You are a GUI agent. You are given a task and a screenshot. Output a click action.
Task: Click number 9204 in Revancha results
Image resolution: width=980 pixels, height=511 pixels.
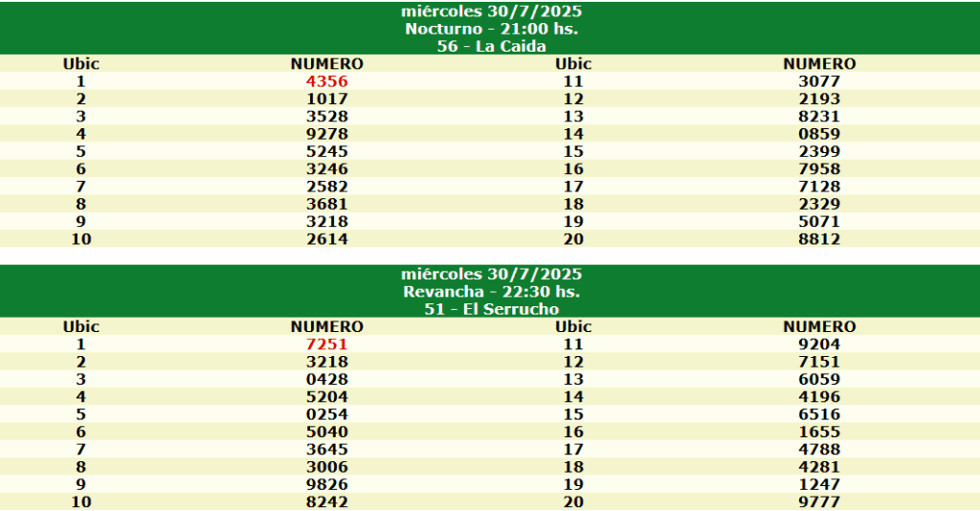tap(819, 344)
